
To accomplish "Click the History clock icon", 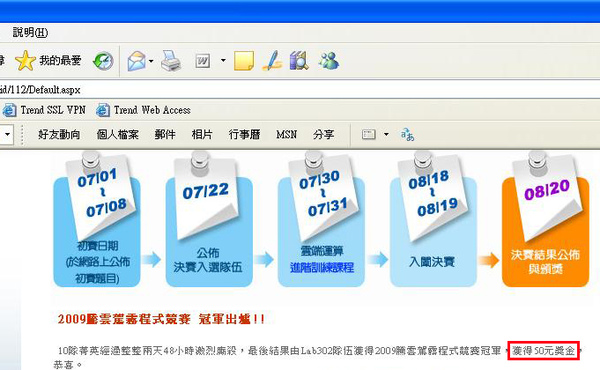I will [x=103, y=61].
